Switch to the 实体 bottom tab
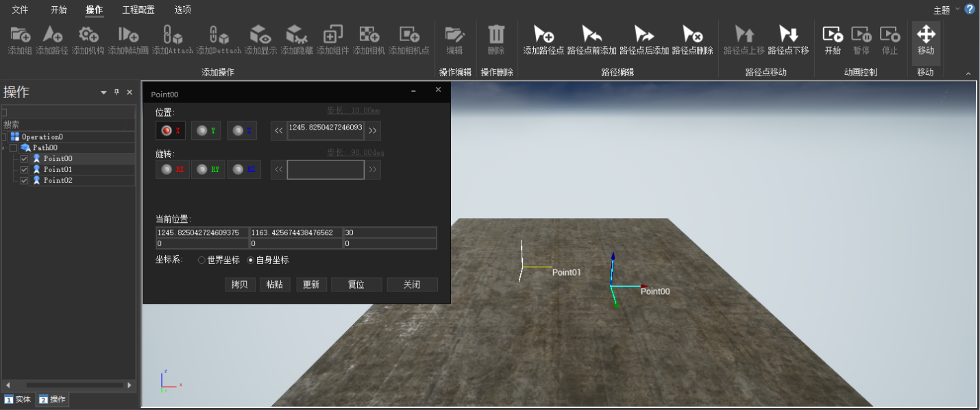This screenshot has width=980, height=410. tap(18, 399)
